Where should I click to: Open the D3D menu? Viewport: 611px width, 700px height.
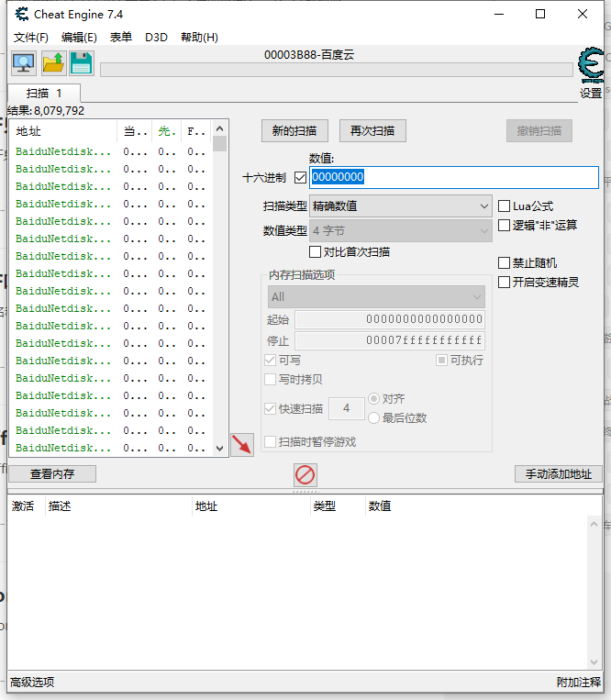[156, 37]
